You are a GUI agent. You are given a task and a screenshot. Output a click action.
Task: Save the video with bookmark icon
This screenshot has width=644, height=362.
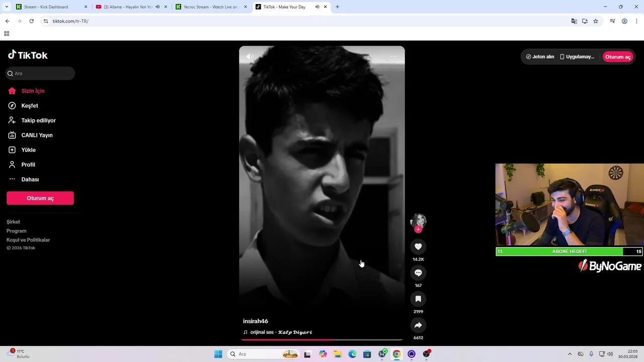(x=418, y=299)
